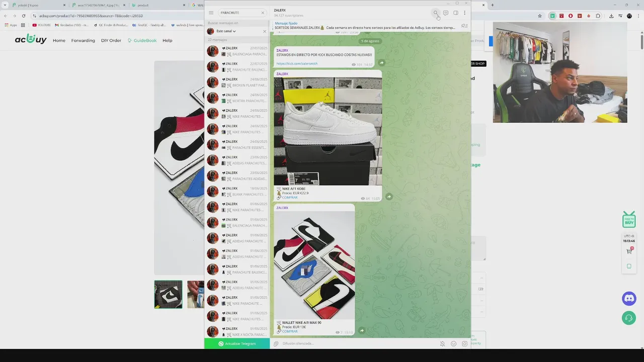Click 'Actualizar Telegram' update button
Screen dimensions: 644x362
(x=237, y=343)
